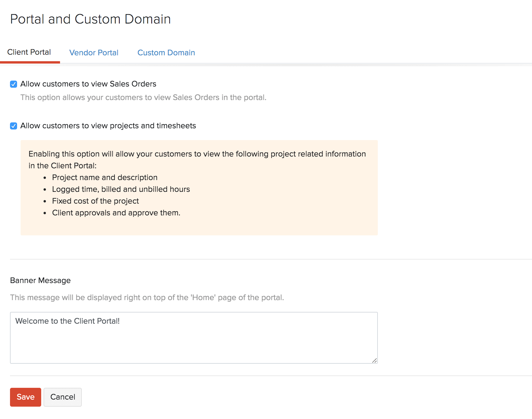
Task: Disable the projects and timesheets checkbox
Action: 14,126
